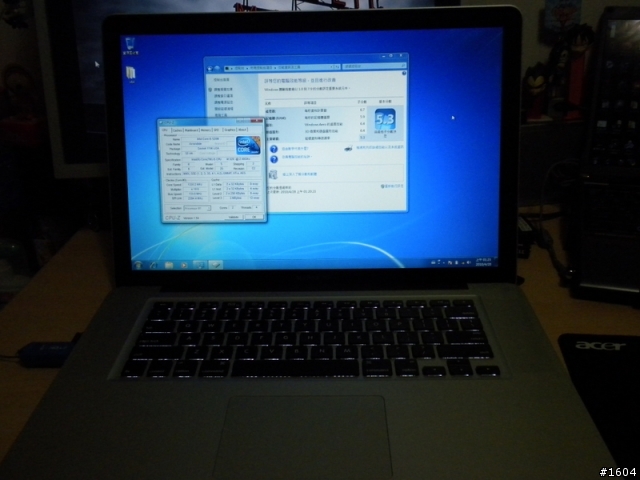
Task: Open the print details link beside printer icon
Action: [380, 147]
